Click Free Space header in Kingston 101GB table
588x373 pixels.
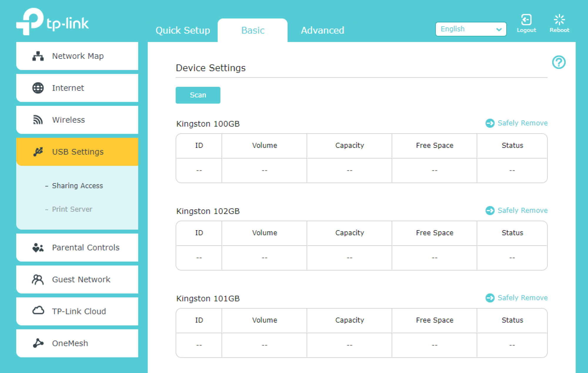click(434, 320)
